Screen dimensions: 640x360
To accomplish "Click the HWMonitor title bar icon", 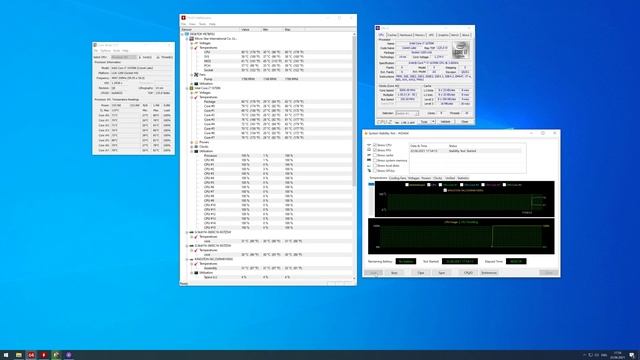I will (x=184, y=18).
